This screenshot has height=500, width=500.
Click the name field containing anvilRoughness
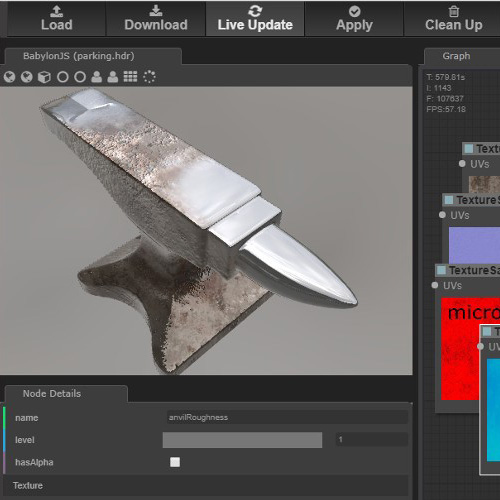[287, 417]
